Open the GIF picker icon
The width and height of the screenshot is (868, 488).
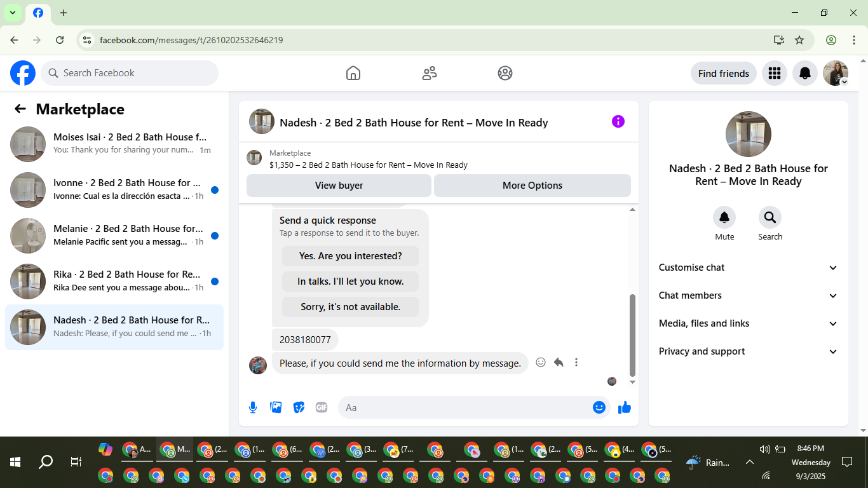coord(322,407)
